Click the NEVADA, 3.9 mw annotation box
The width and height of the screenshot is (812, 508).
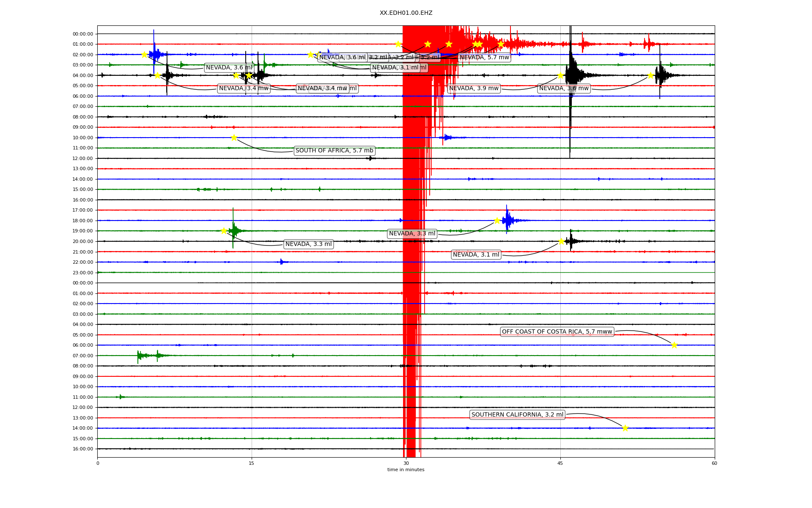(474, 88)
